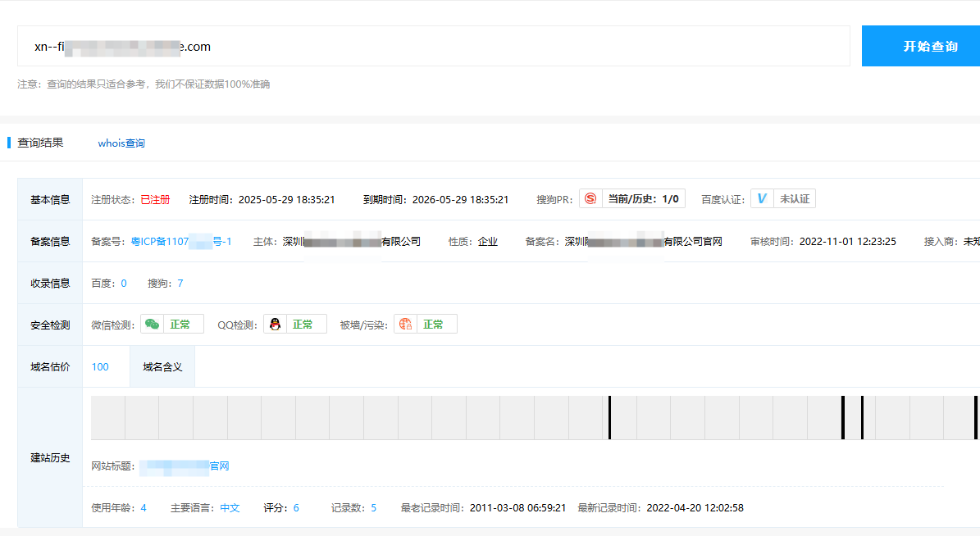Image resolution: width=980 pixels, height=536 pixels.
Task: Click the Sogou index count 7
Action: point(180,284)
